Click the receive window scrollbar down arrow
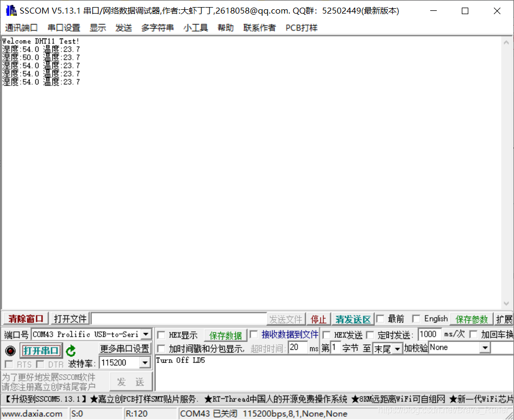The width and height of the screenshot is (514, 420). coord(506,304)
